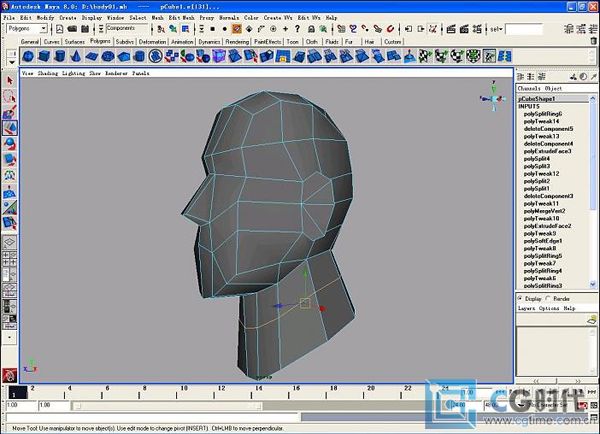600x434 pixels.
Task: Pick the Scale tool with cube icon
Action: click(x=10, y=160)
